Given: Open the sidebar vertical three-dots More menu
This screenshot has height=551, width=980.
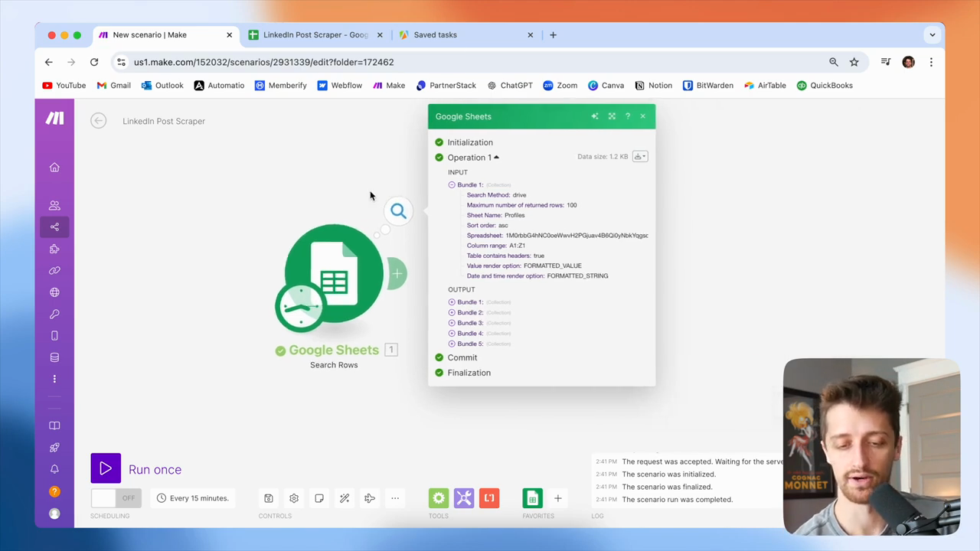Looking at the screenshot, I should coord(54,379).
